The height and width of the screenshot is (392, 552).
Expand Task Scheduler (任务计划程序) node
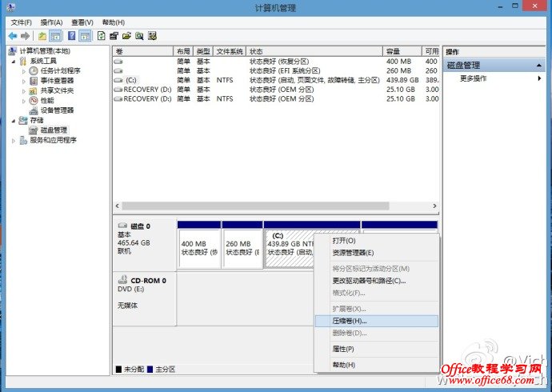(25, 71)
